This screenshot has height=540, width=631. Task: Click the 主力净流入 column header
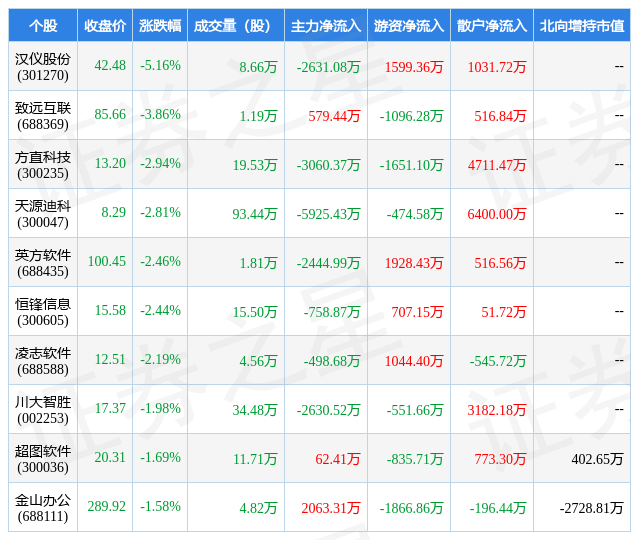326,26
